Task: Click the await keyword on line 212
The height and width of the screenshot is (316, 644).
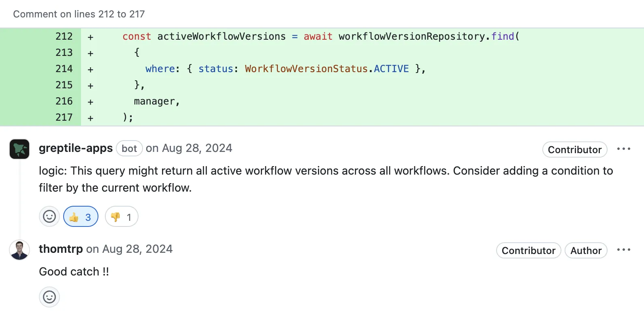Action: [318, 36]
